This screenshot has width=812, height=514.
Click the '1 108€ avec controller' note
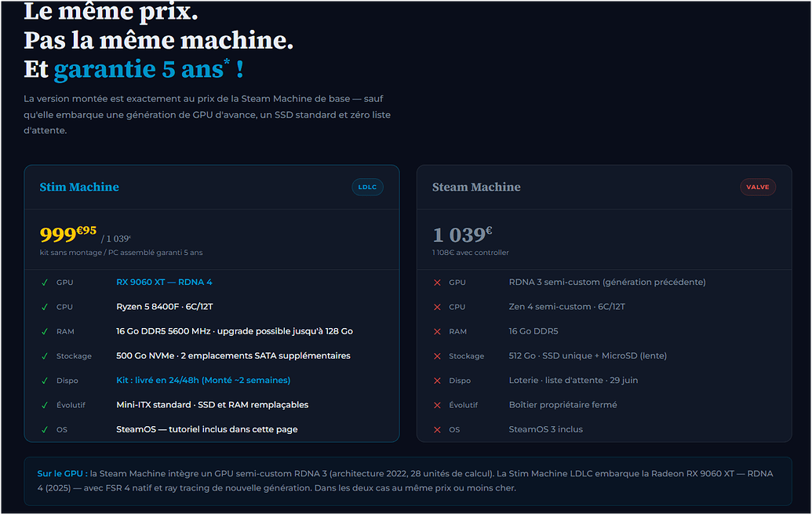coord(471,253)
